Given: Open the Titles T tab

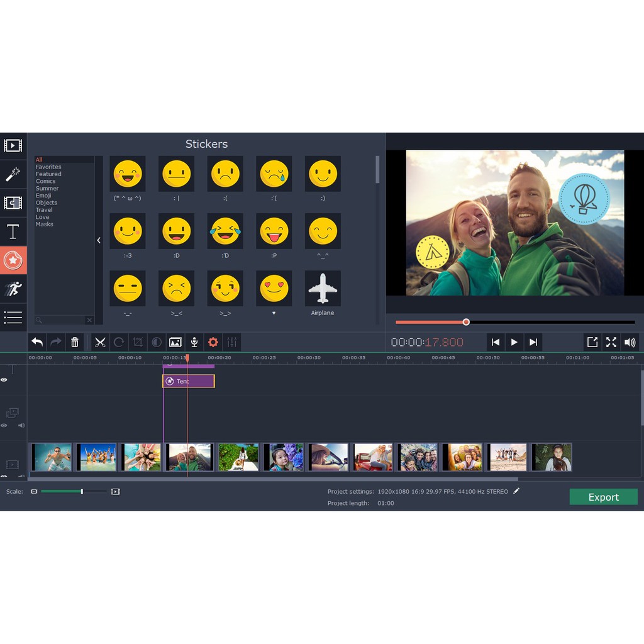Looking at the screenshot, I should click(13, 231).
